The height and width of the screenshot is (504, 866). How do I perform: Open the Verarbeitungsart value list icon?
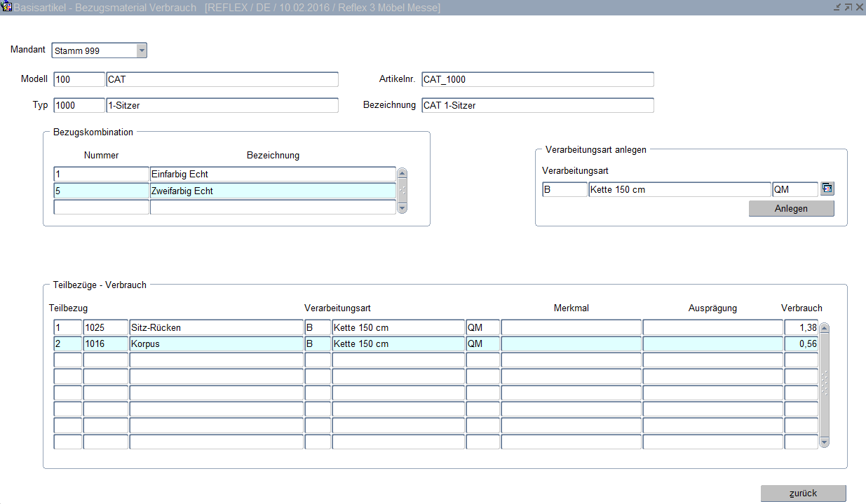[x=827, y=189]
